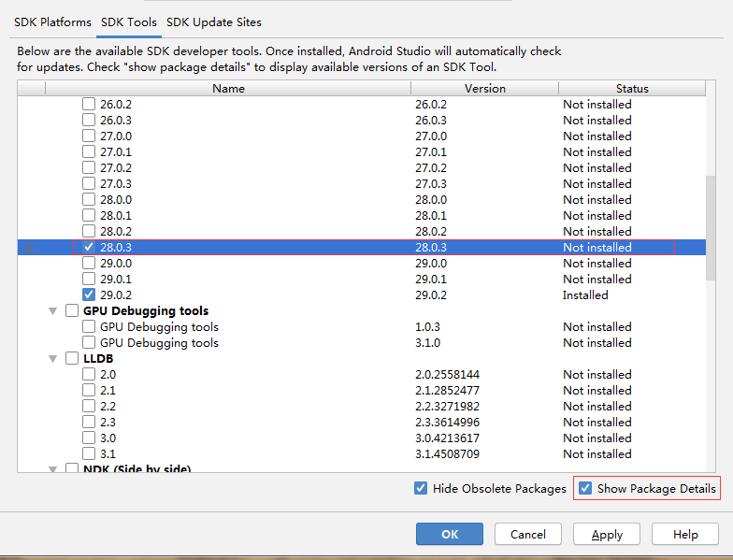Check the 29.0.0 version checkbox
The image size is (733, 560).
(x=89, y=264)
